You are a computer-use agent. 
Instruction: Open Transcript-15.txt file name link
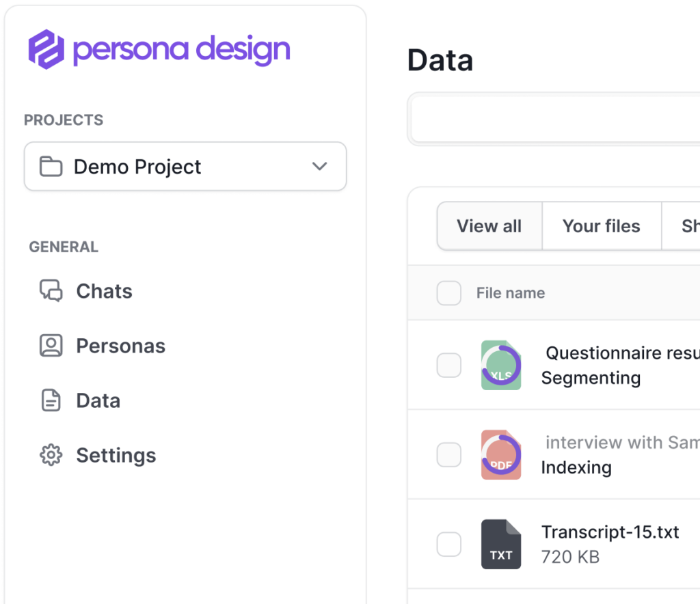tap(610, 532)
